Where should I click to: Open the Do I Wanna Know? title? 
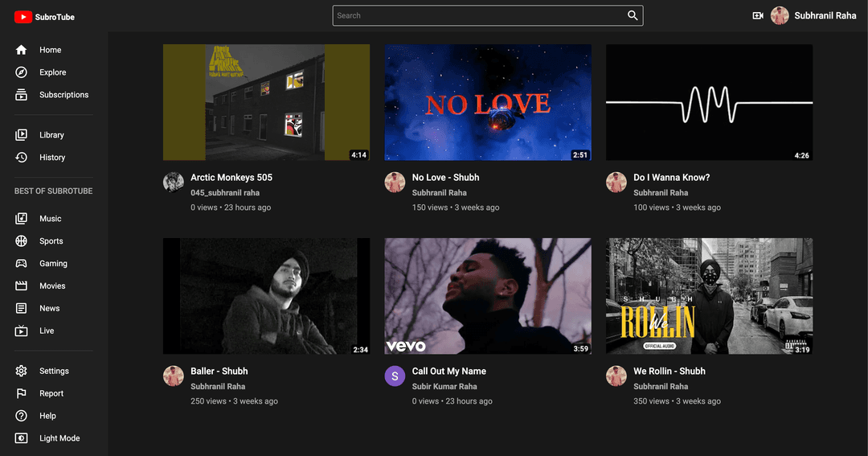(671, 177)
